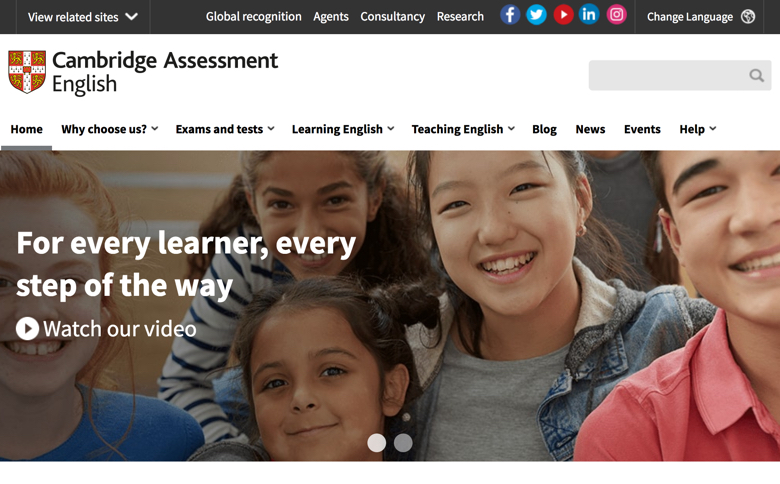Image resolution: width=780 pixels, height=484 pixels.
Task: Open the Consultancy link
Action: (392, 17)
